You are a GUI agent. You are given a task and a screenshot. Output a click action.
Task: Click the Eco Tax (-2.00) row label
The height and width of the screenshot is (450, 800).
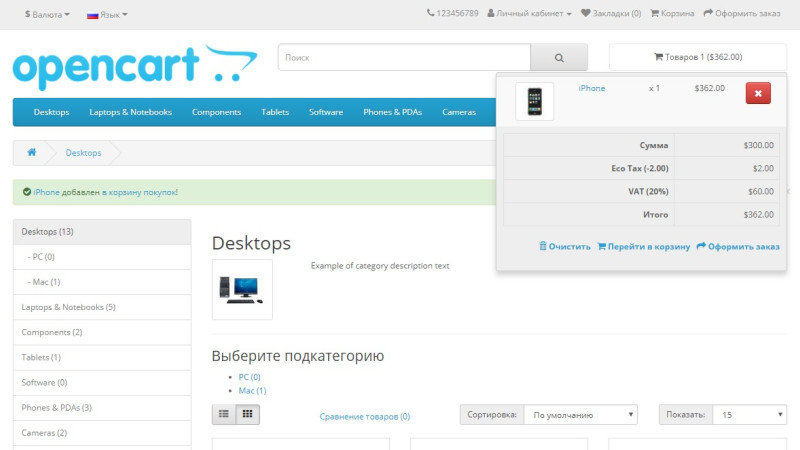coord(640,168)
